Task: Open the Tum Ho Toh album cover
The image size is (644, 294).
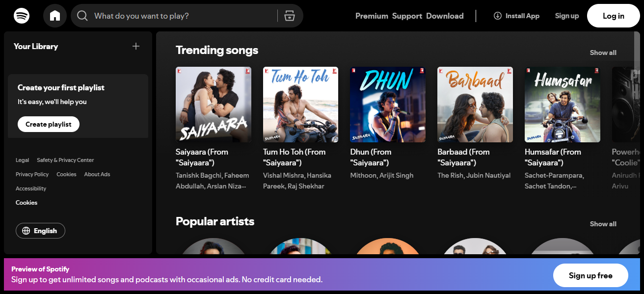Action: tap(301, 105)
